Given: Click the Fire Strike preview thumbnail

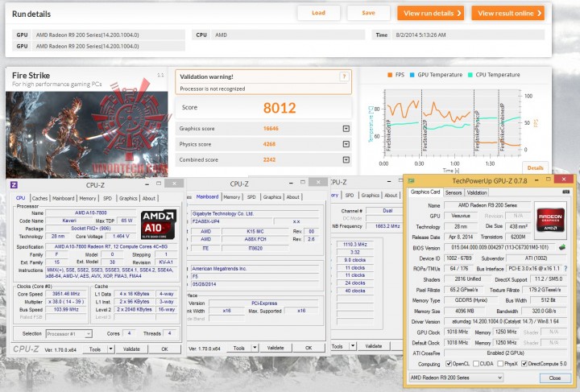Looking at the screenshot, I should pyautogui.click(x=86, y=134).
